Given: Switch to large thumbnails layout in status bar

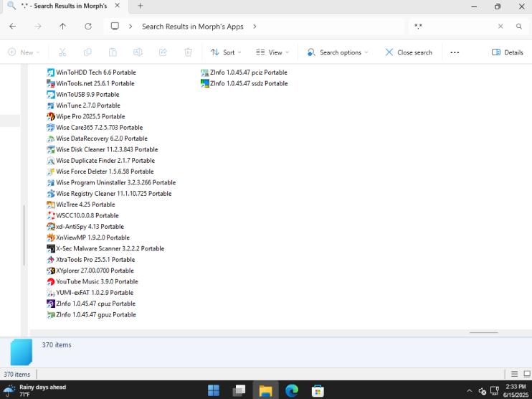Looking at the screenshot, I should point(526,374).
